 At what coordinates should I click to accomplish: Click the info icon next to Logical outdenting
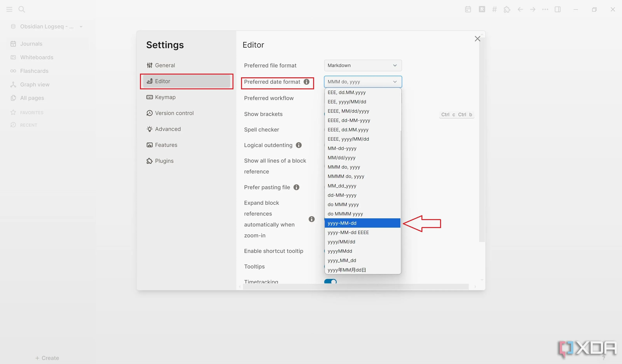(x=299, y=145)
